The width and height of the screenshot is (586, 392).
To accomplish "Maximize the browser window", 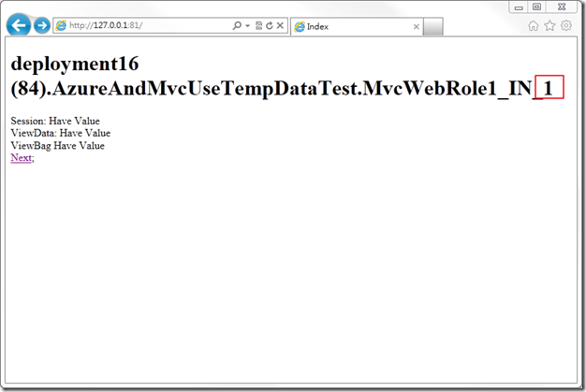I will click(536, 7).
